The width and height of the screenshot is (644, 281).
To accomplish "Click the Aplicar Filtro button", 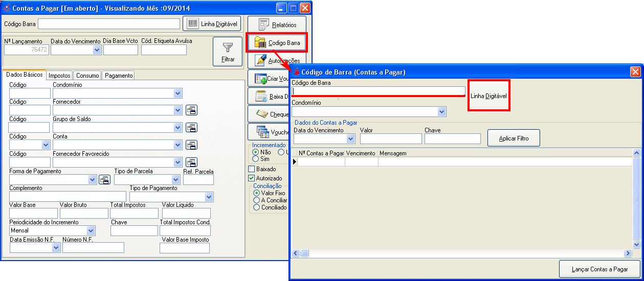I will [x=513, y=138].
